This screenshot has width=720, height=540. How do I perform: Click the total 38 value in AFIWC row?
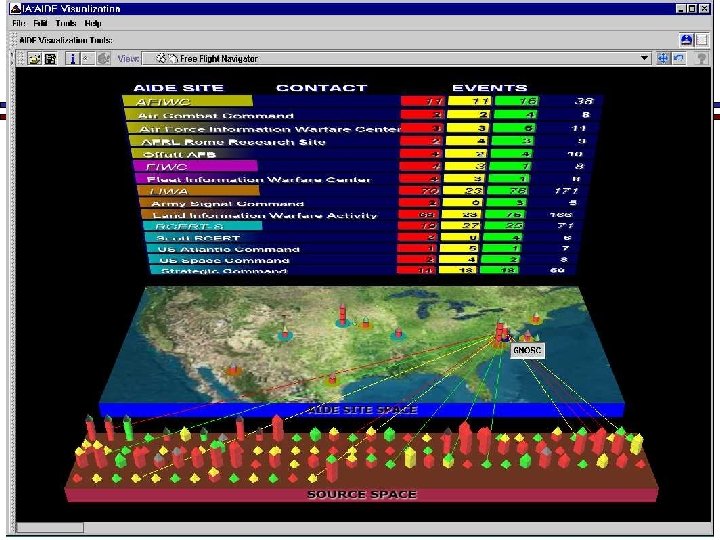point(584,101)
